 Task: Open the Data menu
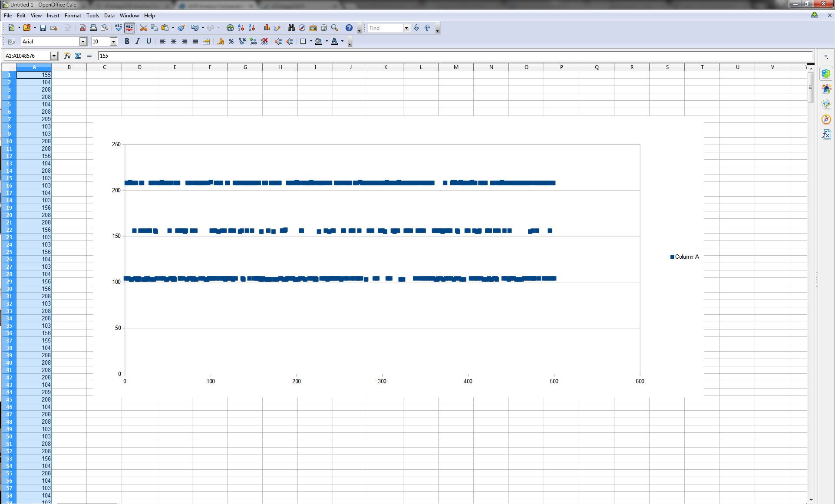(x=109, y=16)
